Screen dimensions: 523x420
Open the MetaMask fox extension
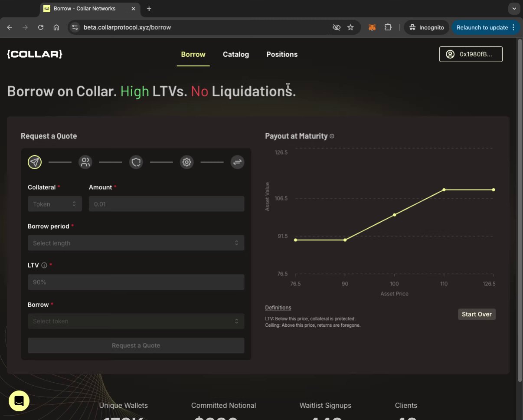coord(372,27)
